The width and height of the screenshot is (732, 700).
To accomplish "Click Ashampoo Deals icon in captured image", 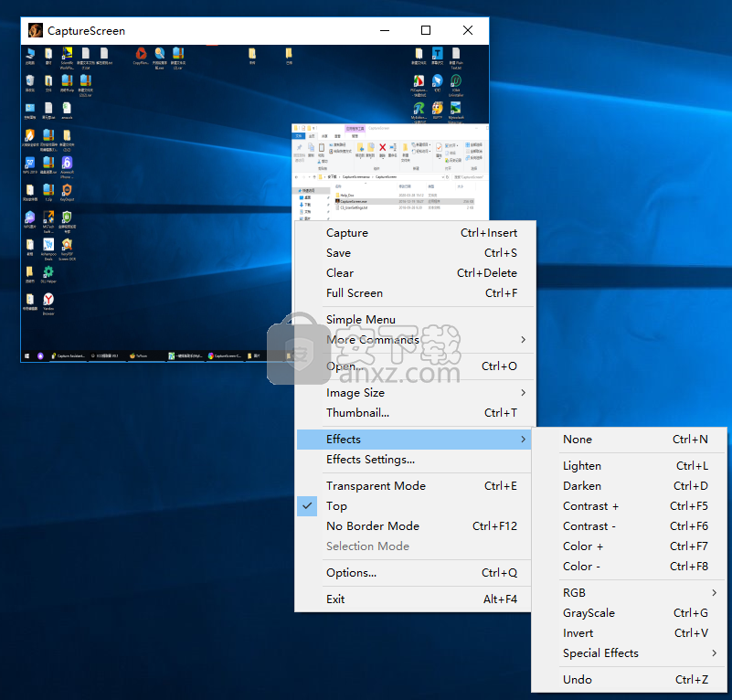I will pos(48,244).
